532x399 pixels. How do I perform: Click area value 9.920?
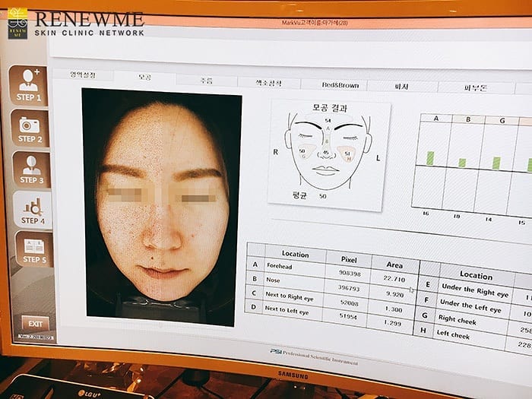pos(394,294)
